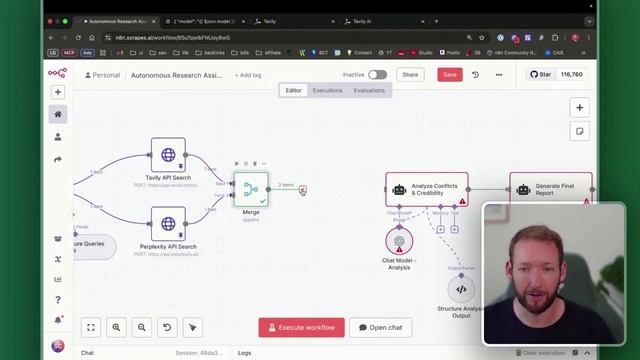640x360 pixels.
Task: Add a Memory sub-node using the plus box
Action: pos(440,229)
